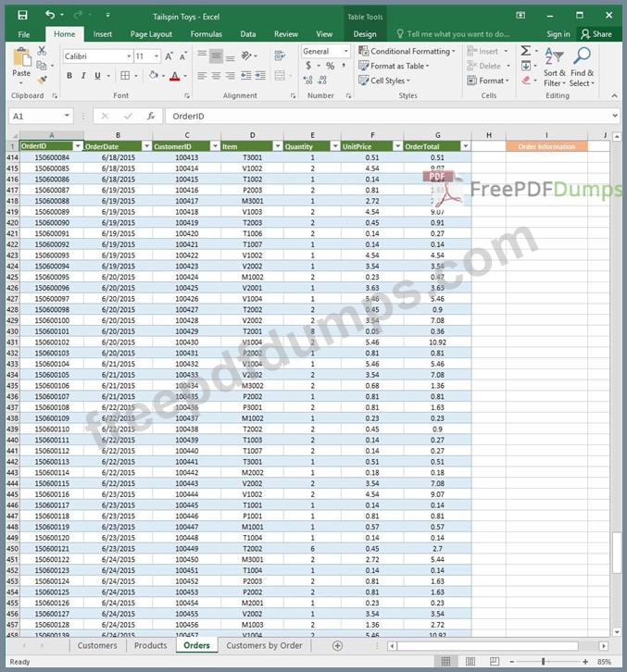Open the Quantity column filter arrow

335,146
